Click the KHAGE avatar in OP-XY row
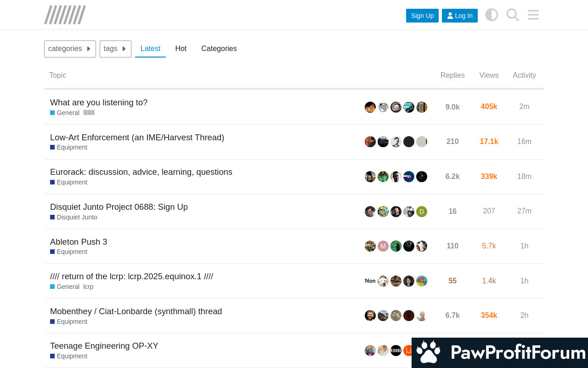This screenshot has height=368, width=588. pos(396,351)
